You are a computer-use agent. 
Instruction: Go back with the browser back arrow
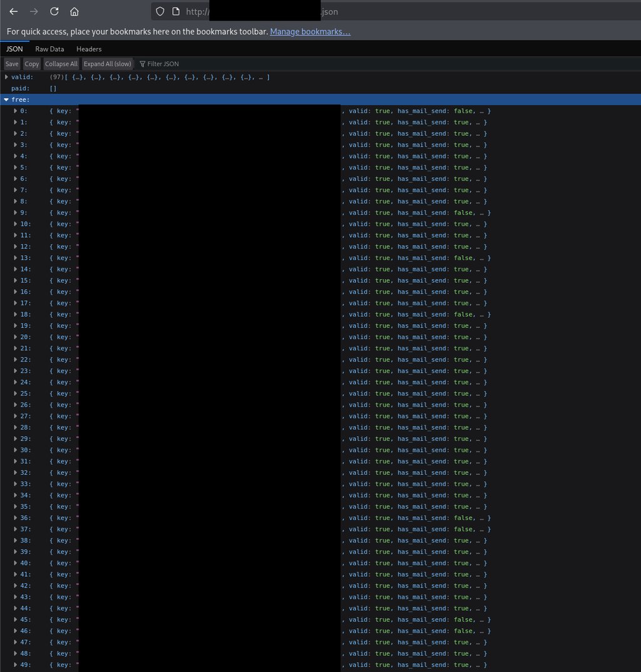(14, 11)
